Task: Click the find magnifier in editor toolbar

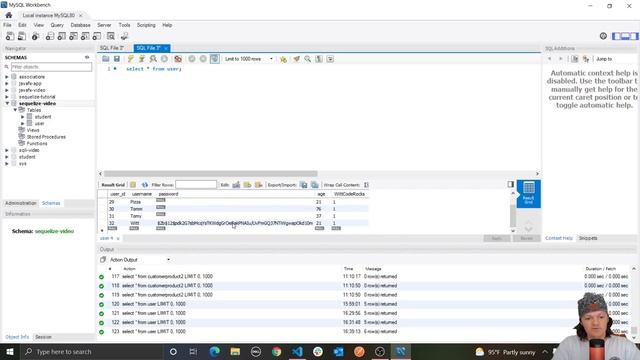Action: (307, 59)
